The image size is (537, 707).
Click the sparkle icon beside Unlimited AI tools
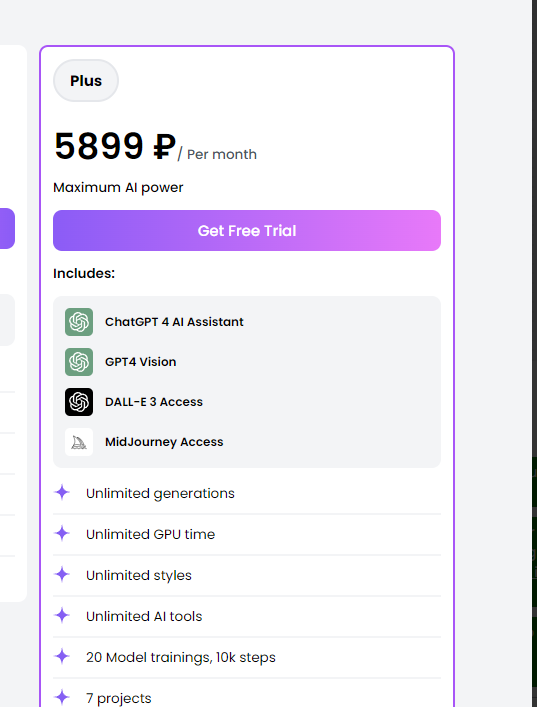(62, 615)
